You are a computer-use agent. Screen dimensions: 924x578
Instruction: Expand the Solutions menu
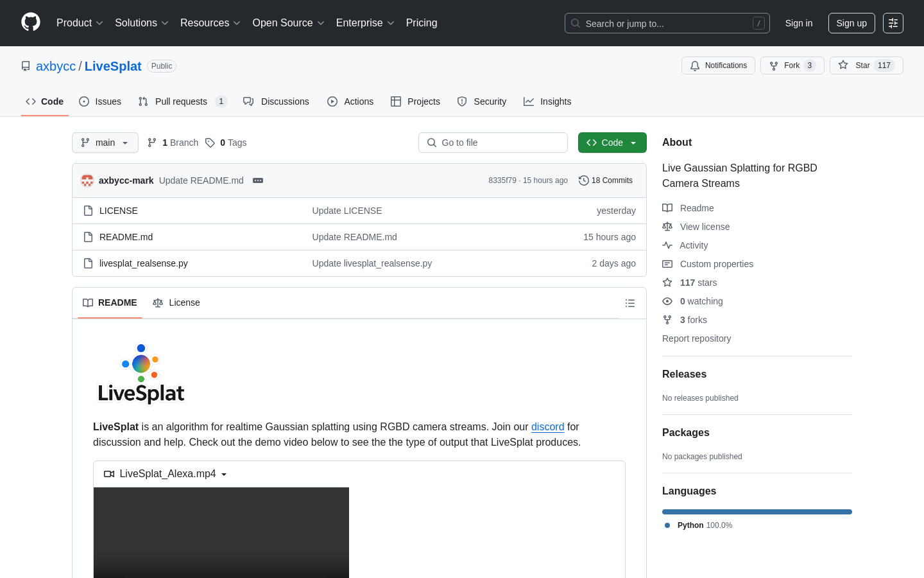141,23
